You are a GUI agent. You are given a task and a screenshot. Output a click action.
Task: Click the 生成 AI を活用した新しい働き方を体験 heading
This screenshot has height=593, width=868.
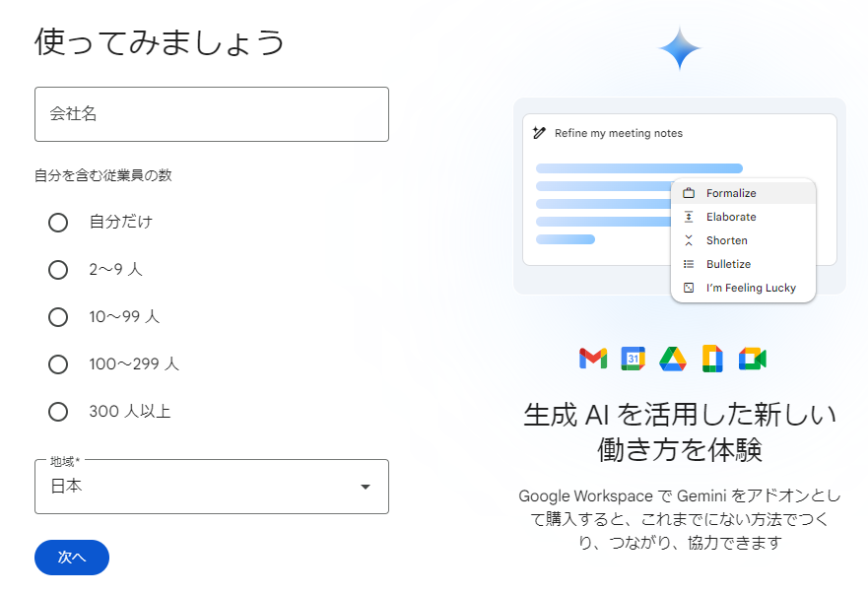(x=680, y=432)
